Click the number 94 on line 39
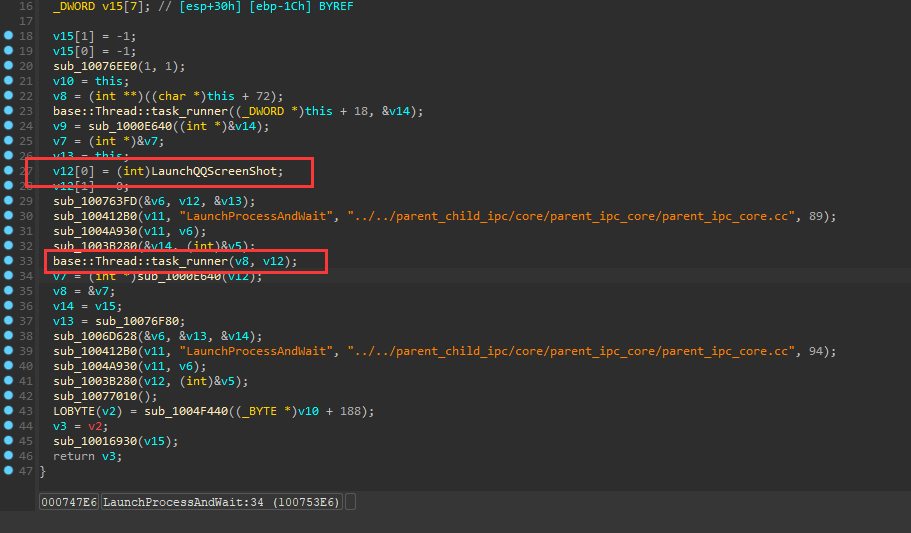This screenshot has width=911, height=533. pos(816,351)
